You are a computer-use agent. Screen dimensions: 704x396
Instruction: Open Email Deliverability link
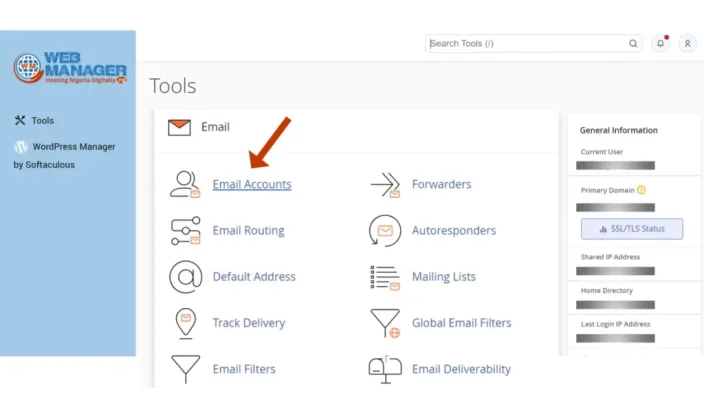(x=461, y=369)
